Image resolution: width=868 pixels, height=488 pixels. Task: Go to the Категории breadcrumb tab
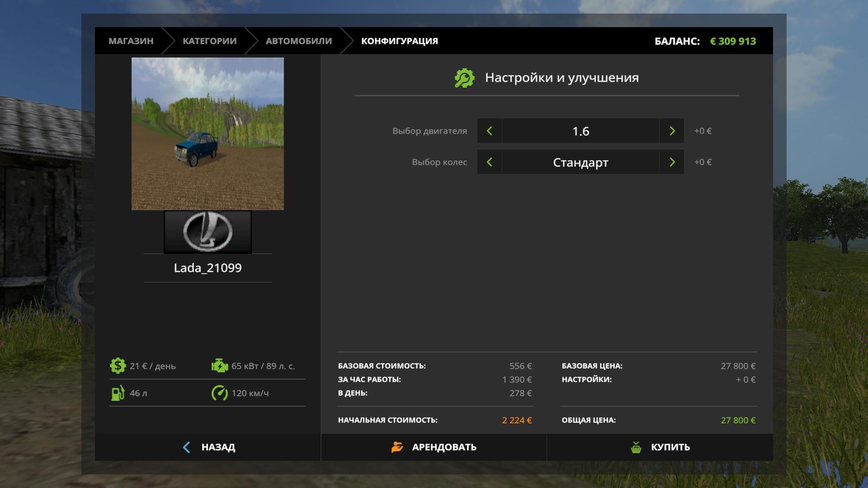209,41
